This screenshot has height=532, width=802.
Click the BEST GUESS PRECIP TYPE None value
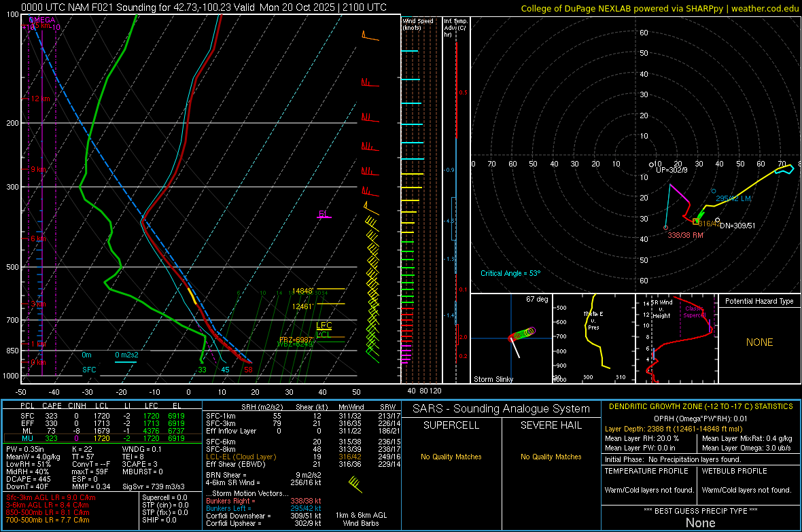point(700,522)
